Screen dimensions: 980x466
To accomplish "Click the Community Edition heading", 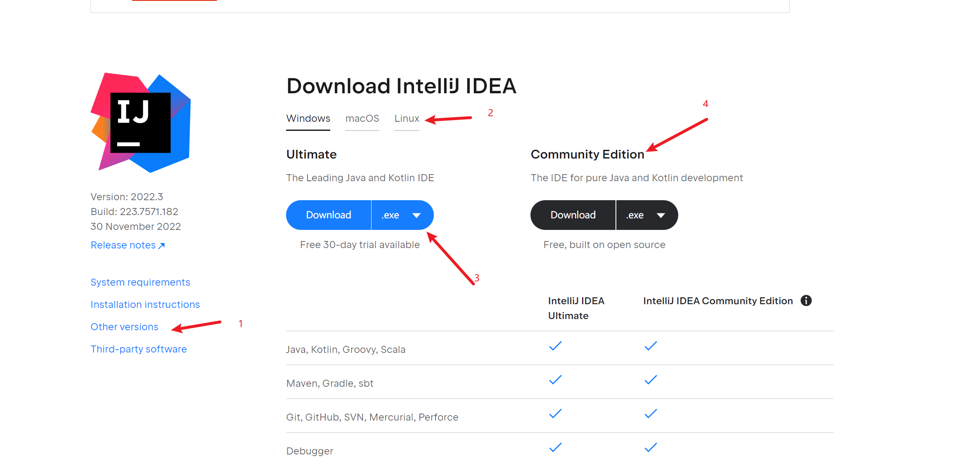I will (587, 154).
